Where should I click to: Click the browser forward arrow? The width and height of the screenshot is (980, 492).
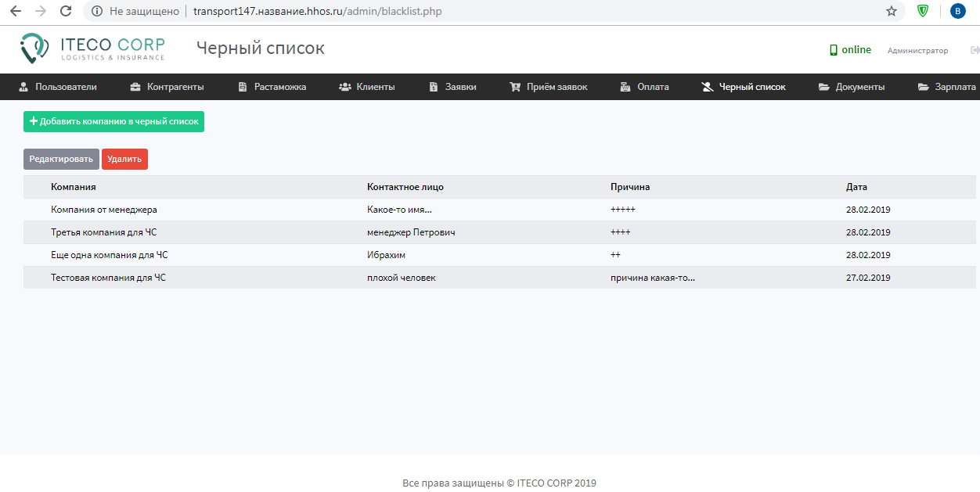[41, 11]
